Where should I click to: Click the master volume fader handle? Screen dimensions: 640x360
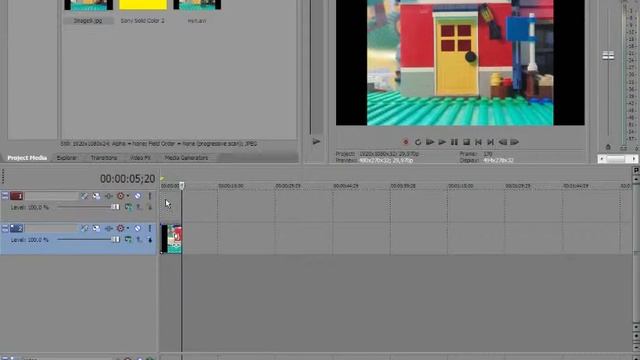click(x=608, y=56)
